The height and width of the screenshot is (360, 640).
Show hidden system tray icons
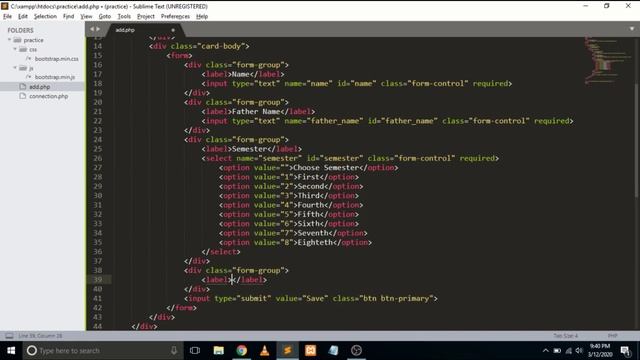[x=546, y=351]
